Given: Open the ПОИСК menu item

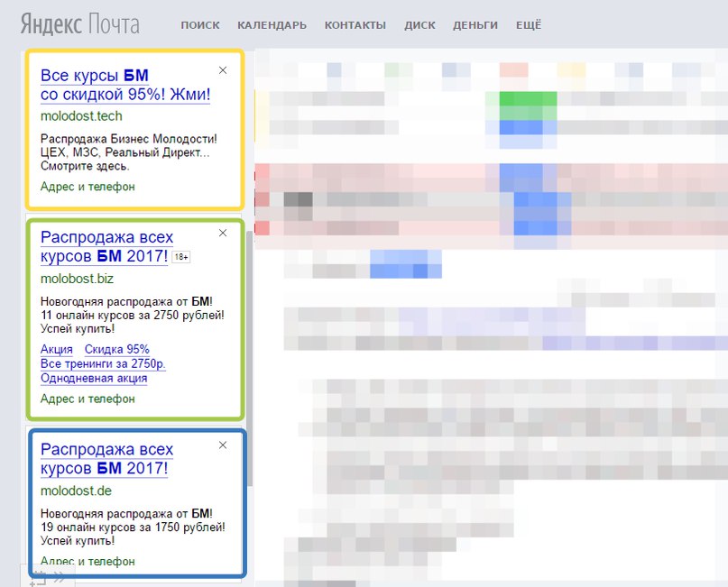Looking at the screenshot, I should click(x=200, y=25).
